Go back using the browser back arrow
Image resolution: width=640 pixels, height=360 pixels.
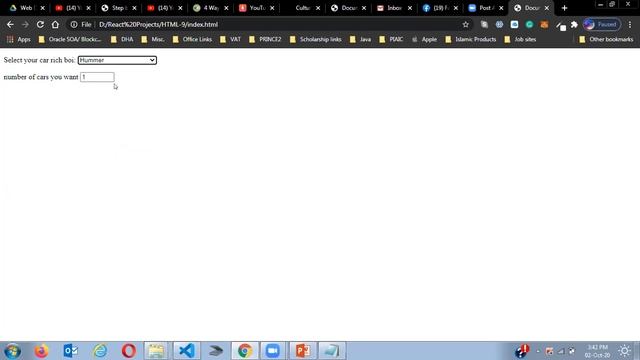click(x=10, y=24)
